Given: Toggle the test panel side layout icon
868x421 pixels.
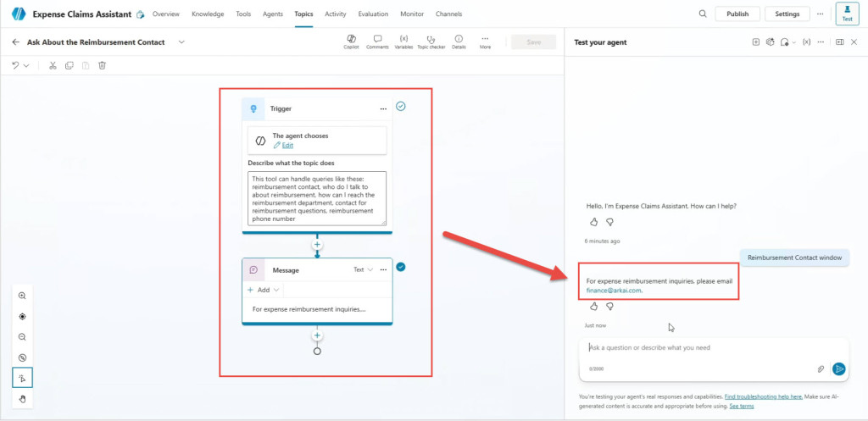Looking at the screenshot, I should point(840,42).
